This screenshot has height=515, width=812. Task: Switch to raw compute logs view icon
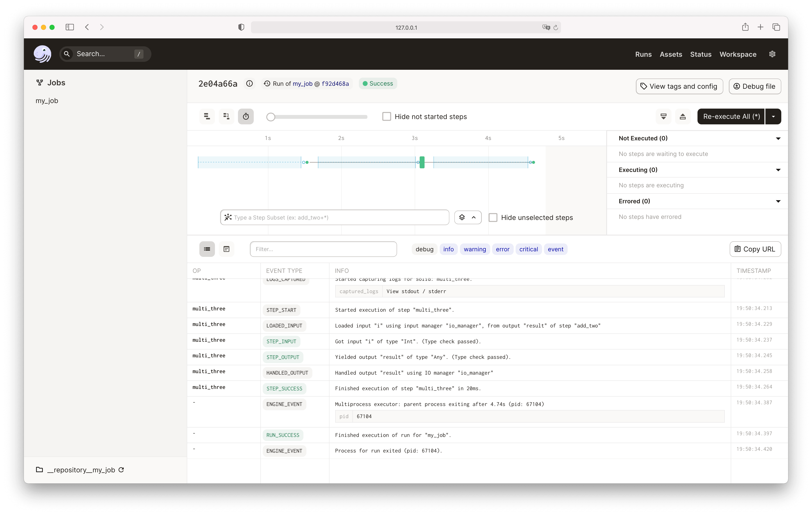coord(226,249)
